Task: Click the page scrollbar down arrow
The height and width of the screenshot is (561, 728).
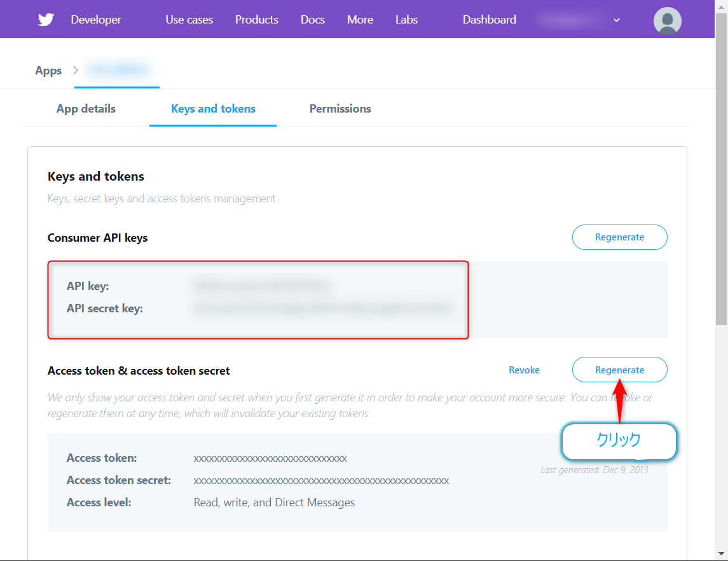Action: (721, 553)
